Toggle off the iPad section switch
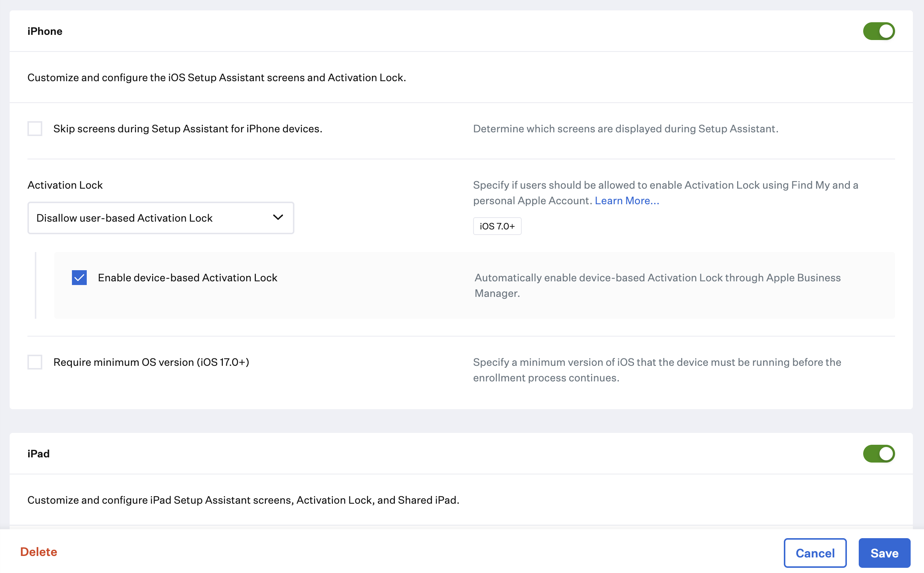The width and height of the screenshot is (924, 573). [878, 454]
